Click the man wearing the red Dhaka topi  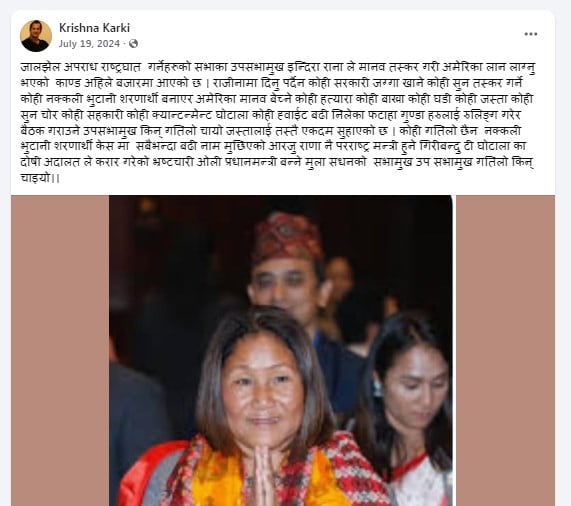[290, 269]
